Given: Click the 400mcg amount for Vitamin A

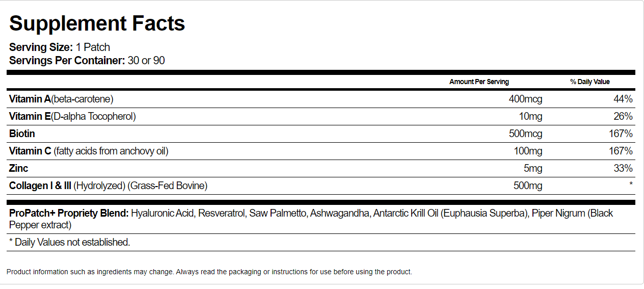Looking at the screenshot, I should tap(525, 99).
